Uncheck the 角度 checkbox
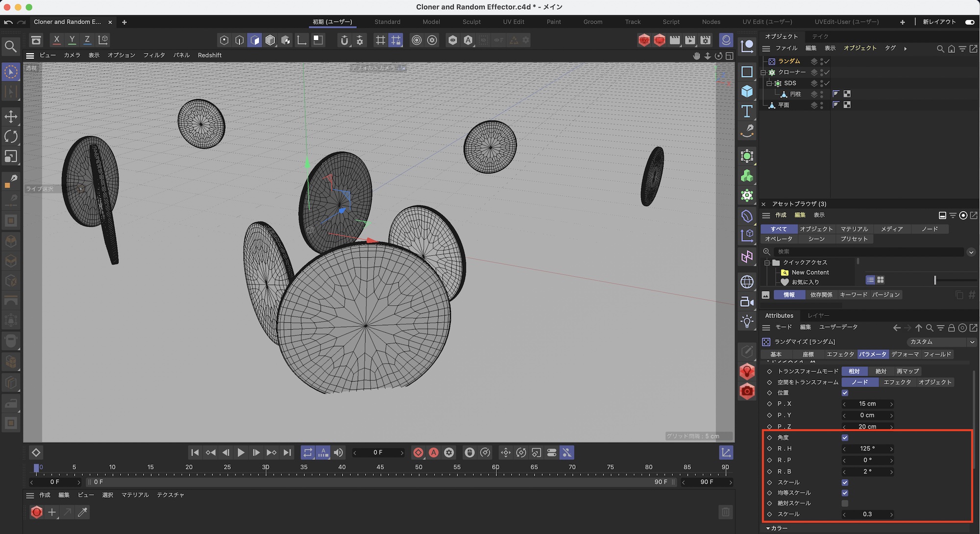The image size is (980, 534). point(845,437)
